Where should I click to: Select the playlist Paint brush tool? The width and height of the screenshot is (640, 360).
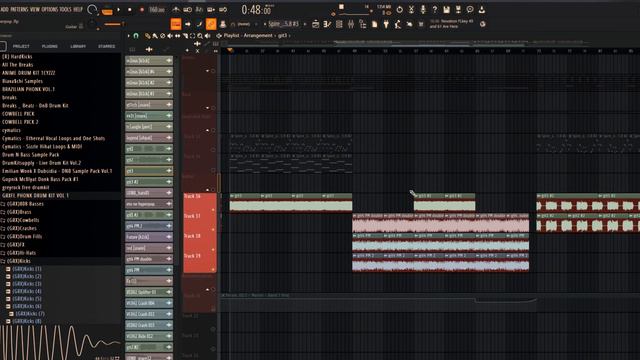155,36
